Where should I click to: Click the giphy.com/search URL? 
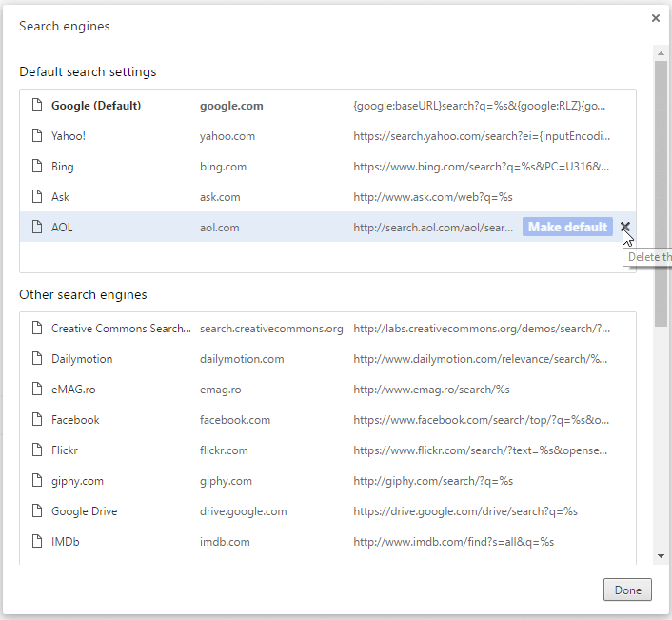click(x=433, y=481)
